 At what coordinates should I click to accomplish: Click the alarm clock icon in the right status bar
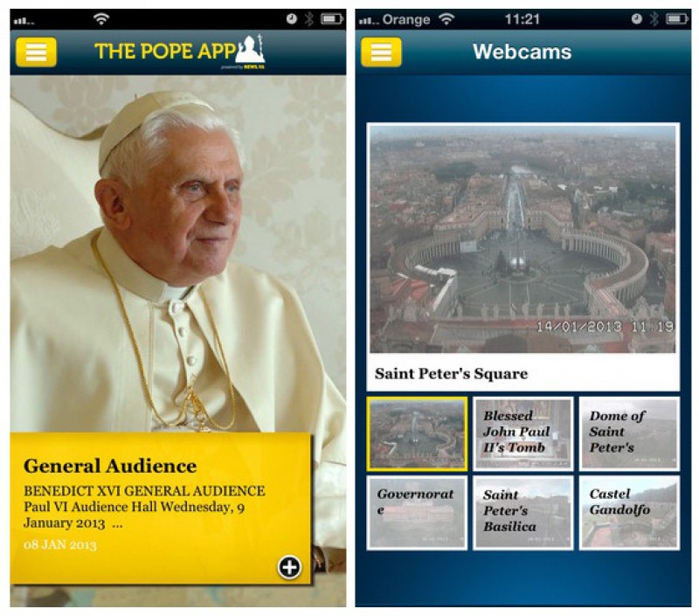coord(637,18)
